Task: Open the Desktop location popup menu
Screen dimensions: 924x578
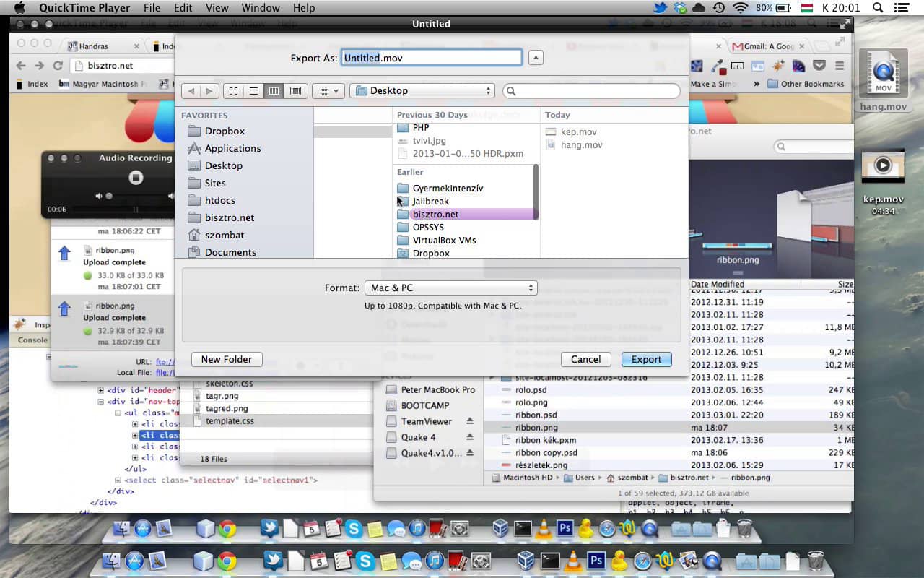Action: coord(422,91)
